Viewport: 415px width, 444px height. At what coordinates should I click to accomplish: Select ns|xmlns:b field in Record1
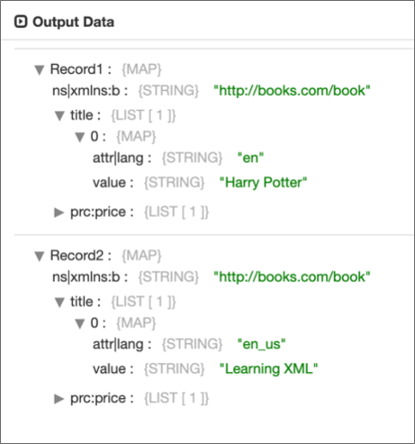[90, 91]
